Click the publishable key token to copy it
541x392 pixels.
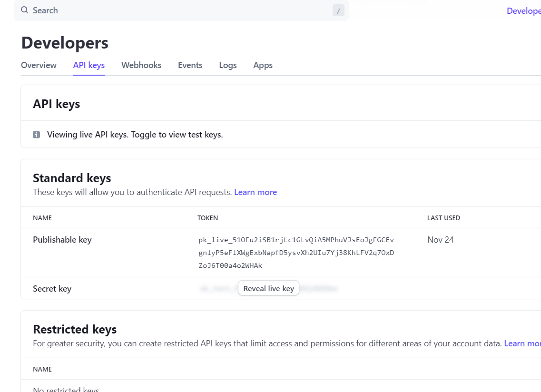point(296,253)
